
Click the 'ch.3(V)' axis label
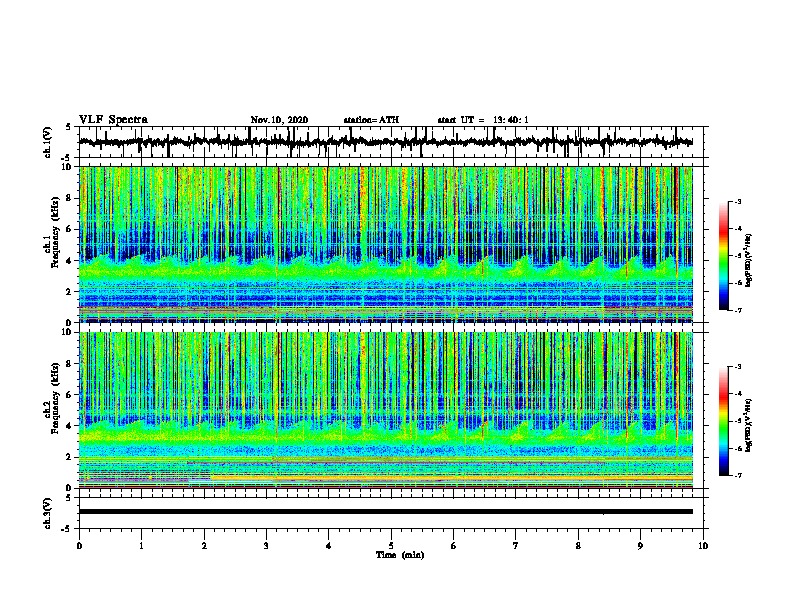pos(48,513)
